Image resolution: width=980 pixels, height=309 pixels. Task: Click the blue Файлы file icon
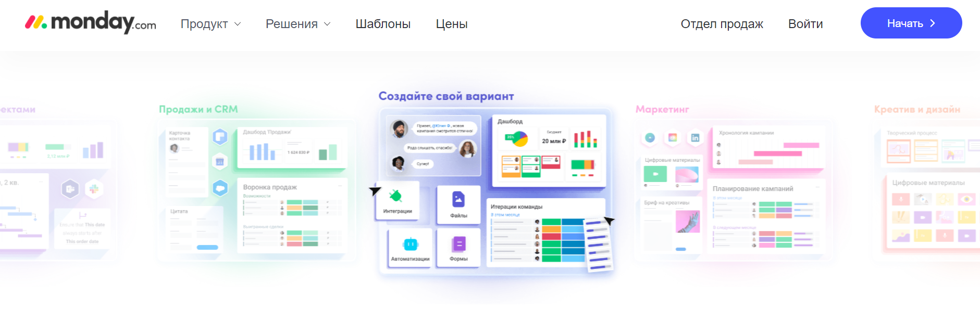click(x=458, y=199)
